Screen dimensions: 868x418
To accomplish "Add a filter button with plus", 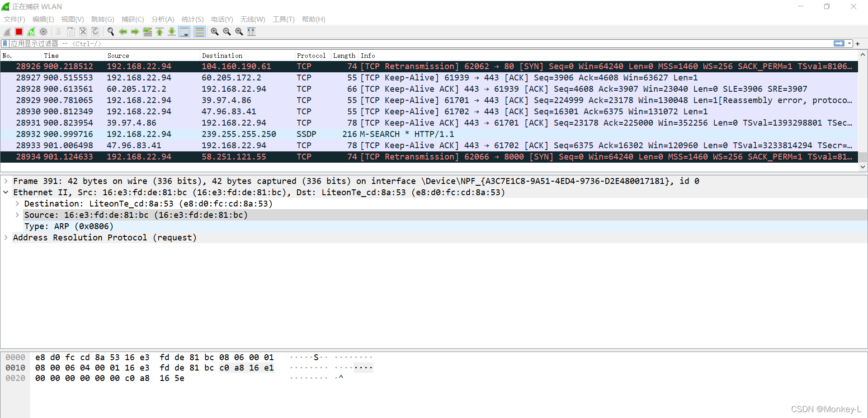I will coord(858,43).
